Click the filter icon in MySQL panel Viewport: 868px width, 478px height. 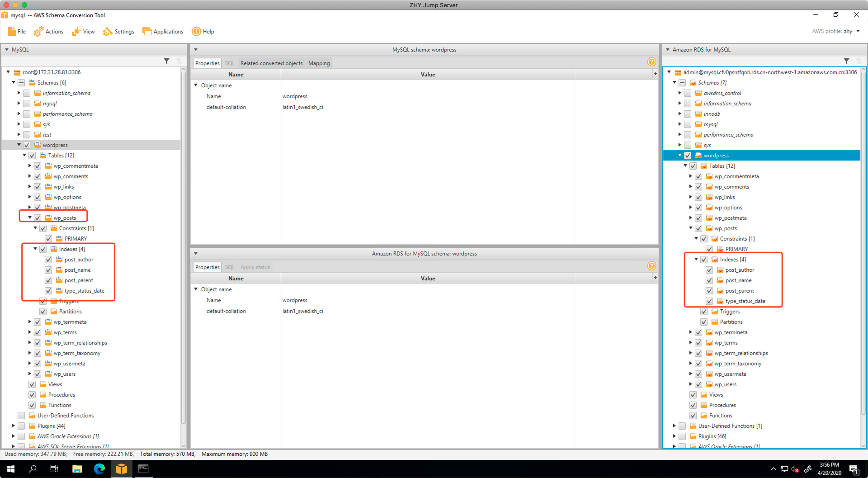tap(166, 61)
